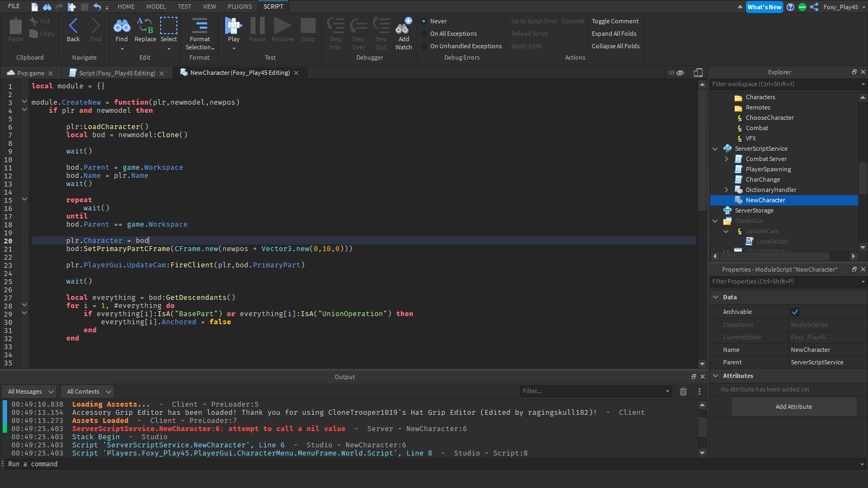Image resolution: width=868 pixels, height=488 pixels.
Task: Click Toggle Comment in Actions
Action: click(615, 21)
